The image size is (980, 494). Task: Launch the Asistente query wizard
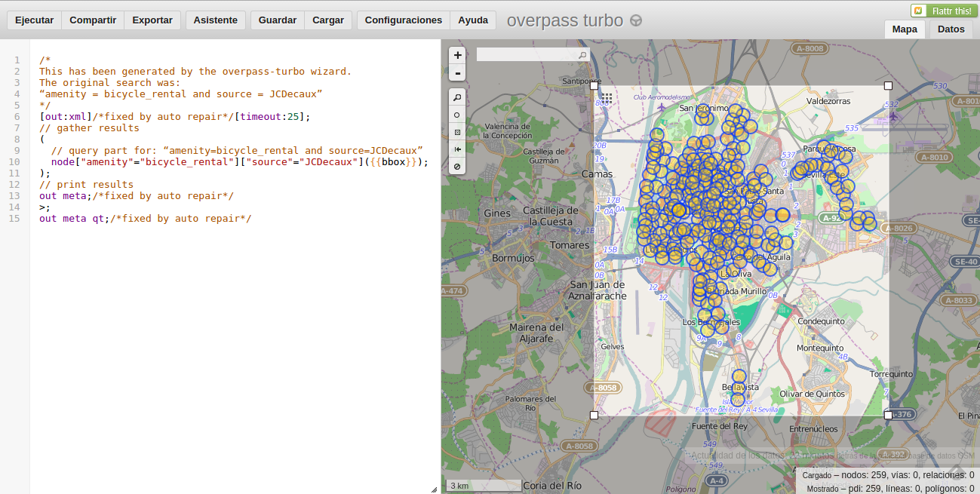[216, 20]
